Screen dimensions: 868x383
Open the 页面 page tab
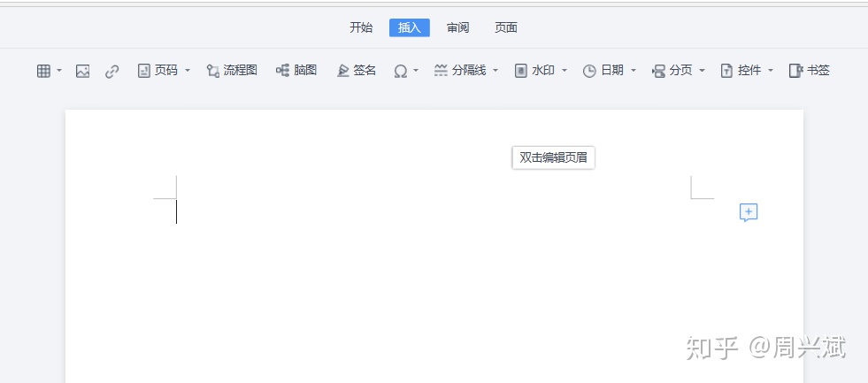(x=506, y=27)
